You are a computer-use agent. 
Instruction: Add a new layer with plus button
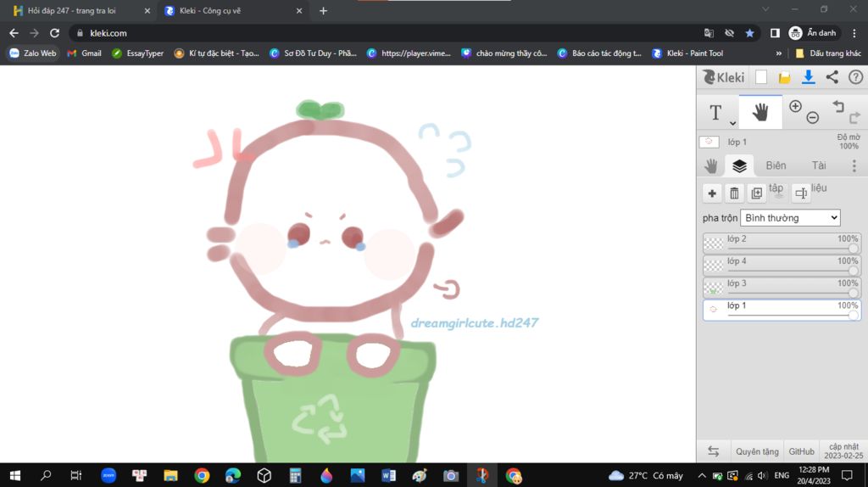click(712, 193)
